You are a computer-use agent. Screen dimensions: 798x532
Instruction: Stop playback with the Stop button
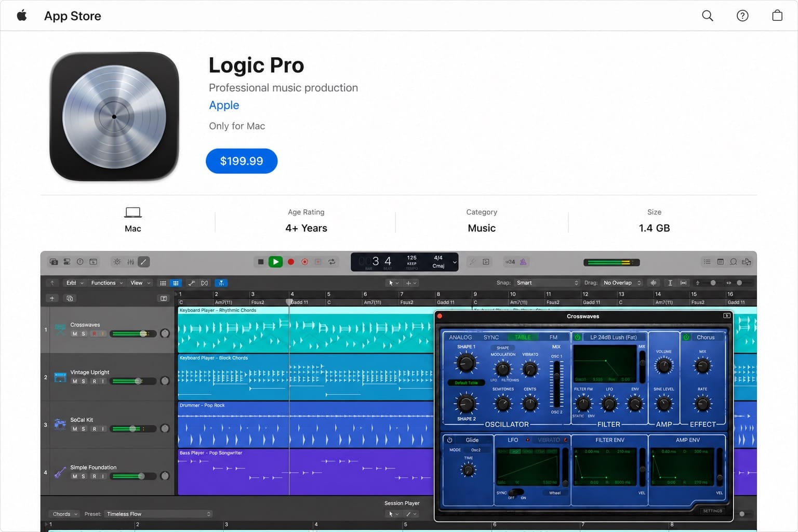click(x=261, y=262)
